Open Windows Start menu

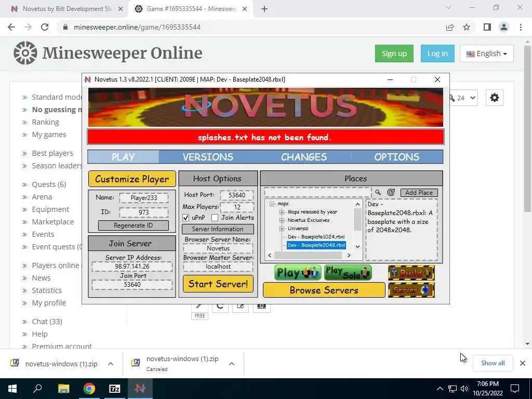point(12,389)
